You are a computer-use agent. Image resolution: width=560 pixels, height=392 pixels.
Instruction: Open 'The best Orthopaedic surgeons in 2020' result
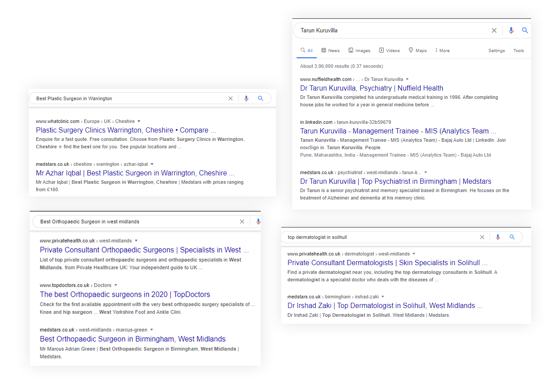pyautogui.click(x=125, y=294)
